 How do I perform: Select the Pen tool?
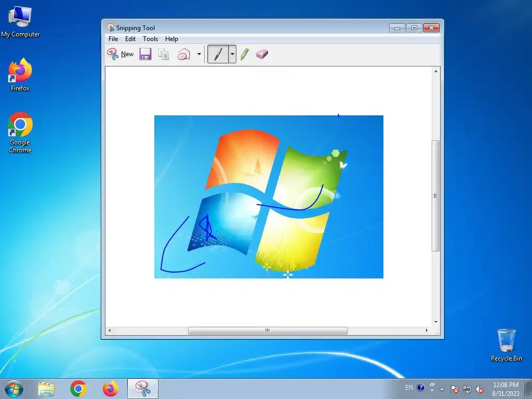(218, 54)
